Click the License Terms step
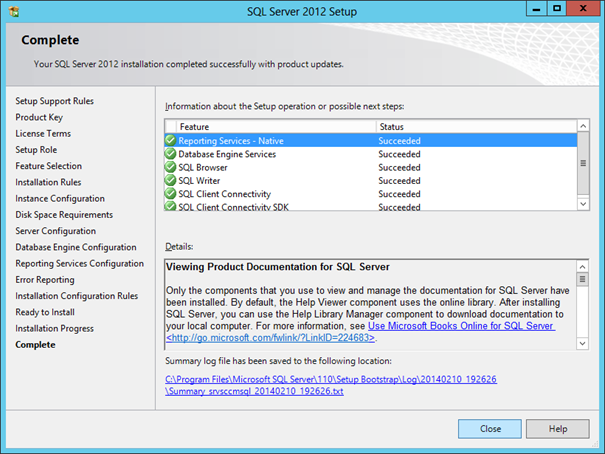 click(43, 133)
